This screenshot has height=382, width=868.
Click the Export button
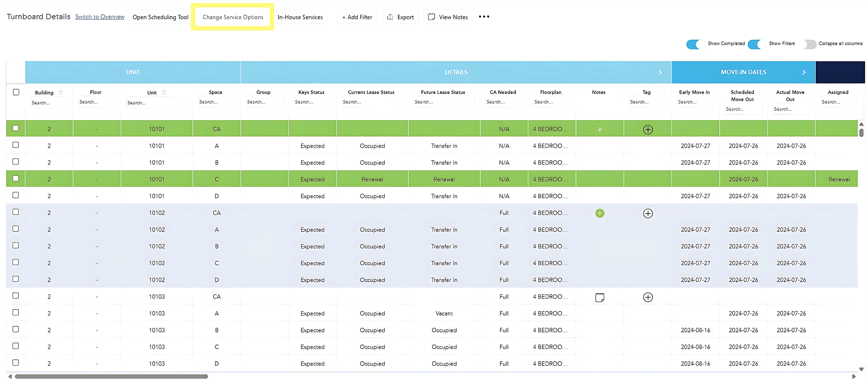point(400,17)
